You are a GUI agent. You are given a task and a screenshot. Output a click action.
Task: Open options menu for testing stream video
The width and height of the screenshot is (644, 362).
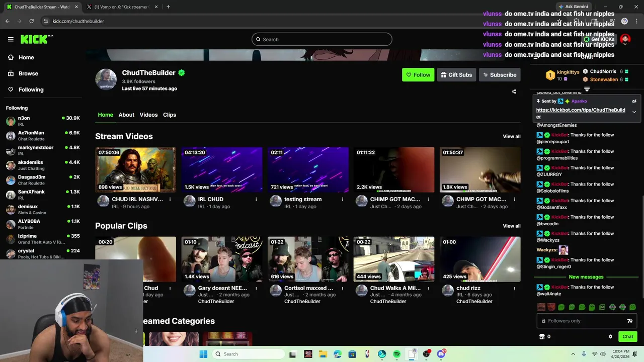pyautogui.click(x=342, y=199)
